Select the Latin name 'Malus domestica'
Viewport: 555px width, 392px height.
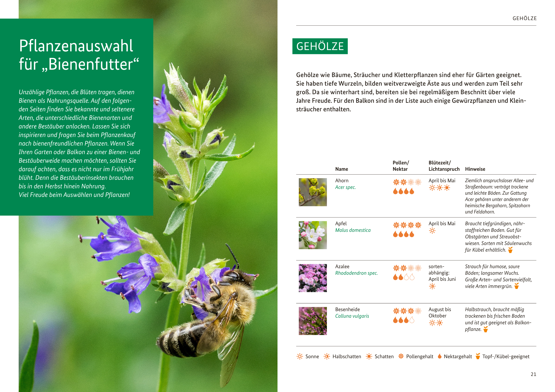[353, 230]
